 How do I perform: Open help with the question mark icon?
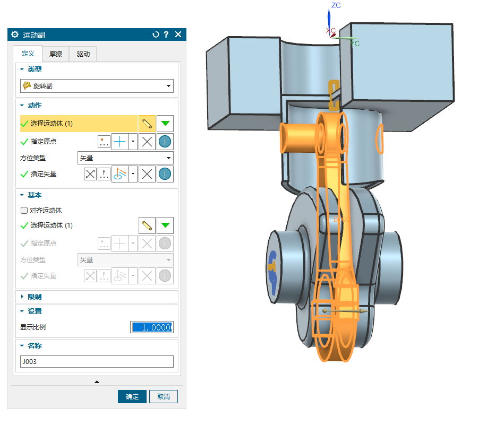(x=166, y=34)
